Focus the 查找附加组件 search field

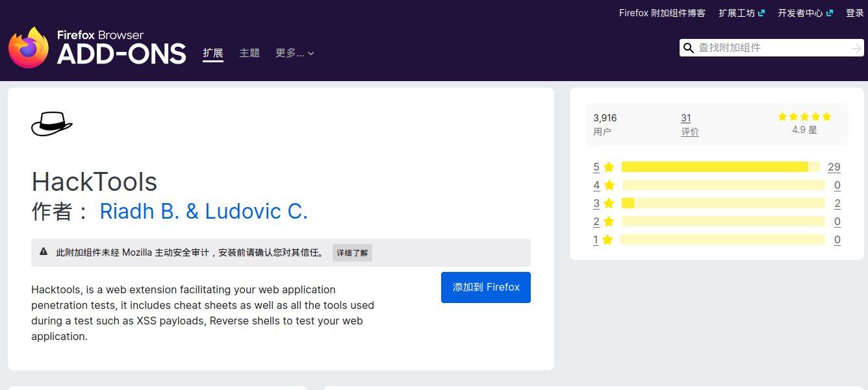[x=772, y=48]
